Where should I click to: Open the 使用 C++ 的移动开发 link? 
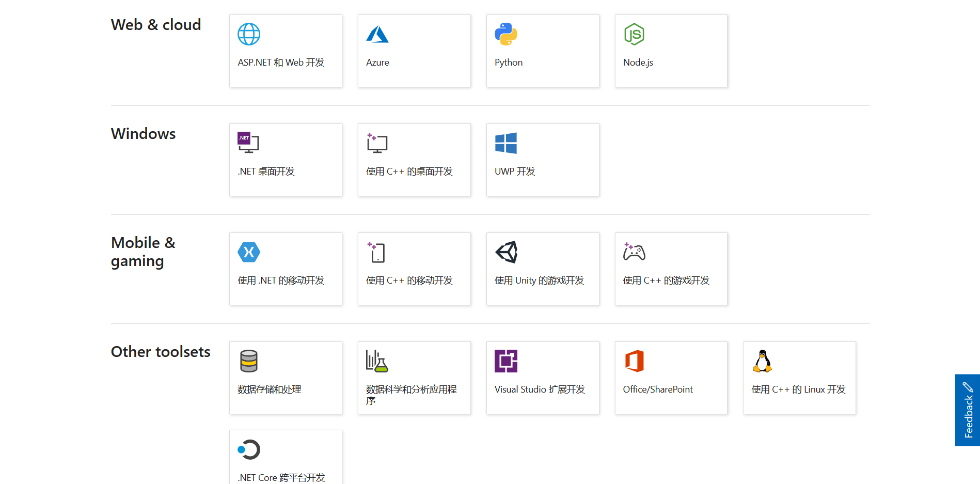414,269
